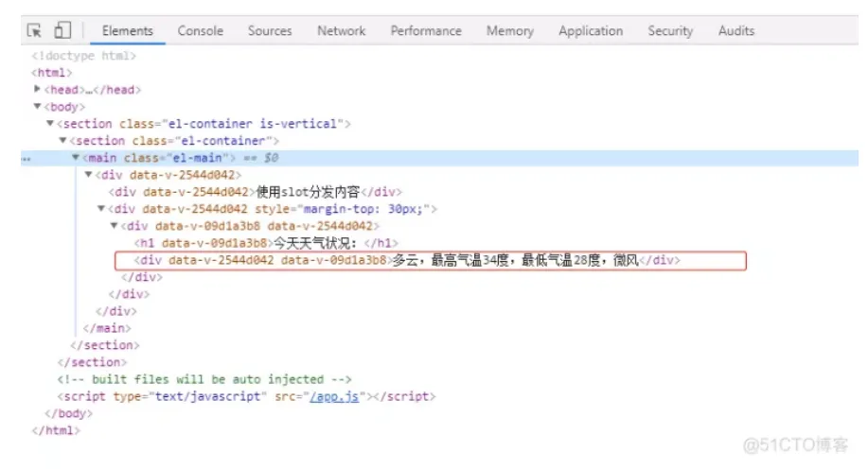The height and width of the screenshot is (469, 868).
Task: Click the ellipsis gutter beside main row
Action: coord(26,159)
